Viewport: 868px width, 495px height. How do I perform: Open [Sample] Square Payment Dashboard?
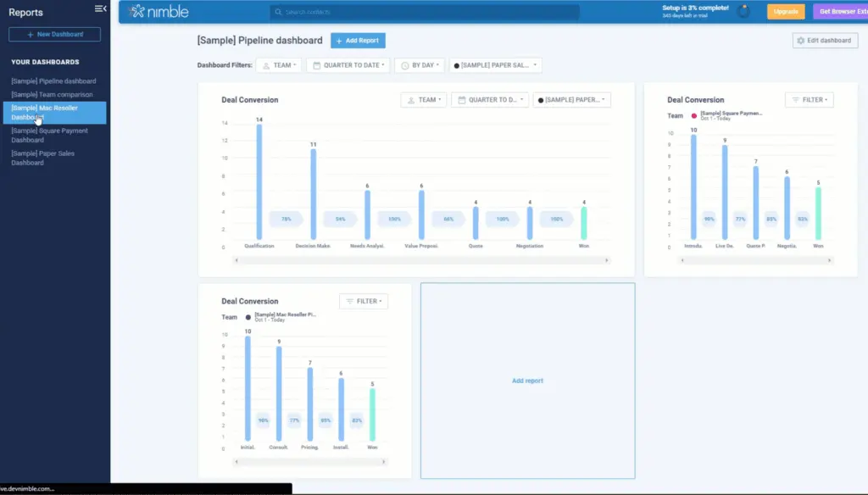pos(49,135)
